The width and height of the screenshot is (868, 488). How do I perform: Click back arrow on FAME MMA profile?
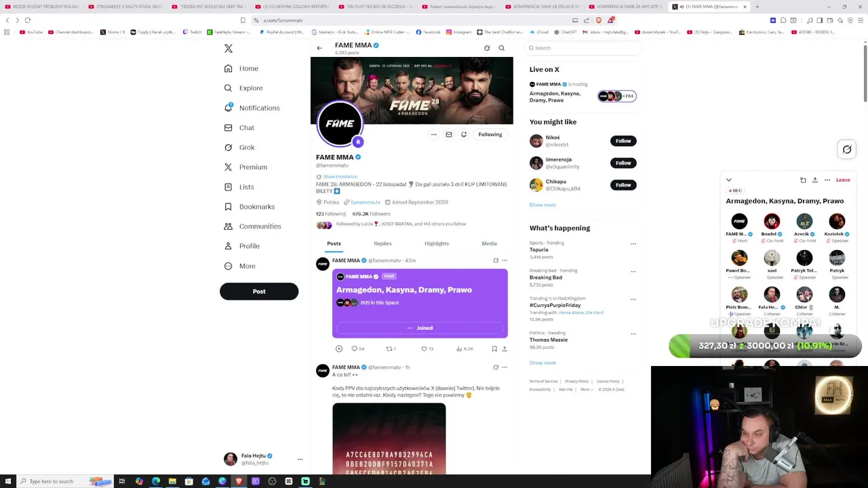click(319, 48)
